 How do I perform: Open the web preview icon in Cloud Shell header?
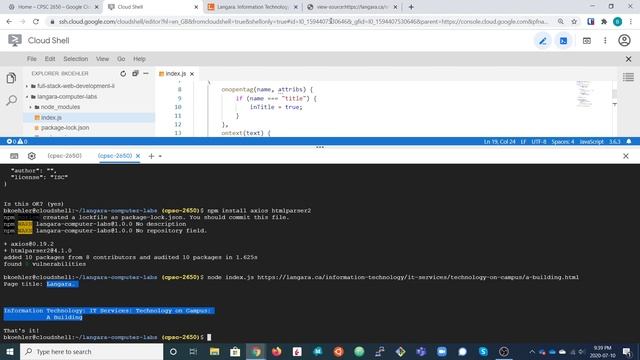[587, 41]
